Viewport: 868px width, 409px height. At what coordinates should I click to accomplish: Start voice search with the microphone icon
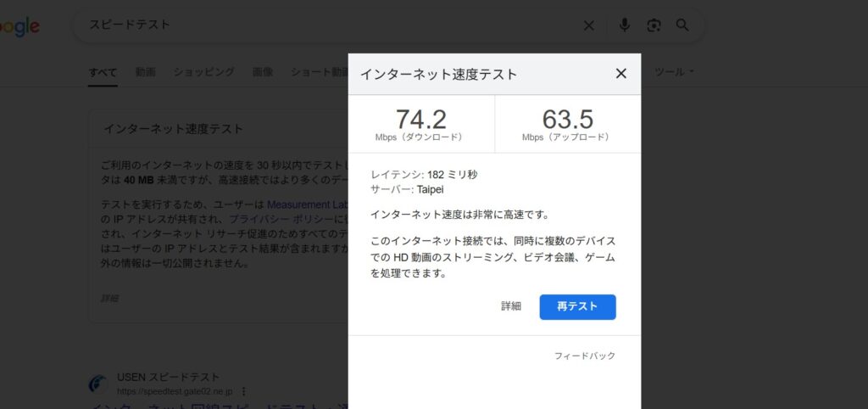(625, 25)
